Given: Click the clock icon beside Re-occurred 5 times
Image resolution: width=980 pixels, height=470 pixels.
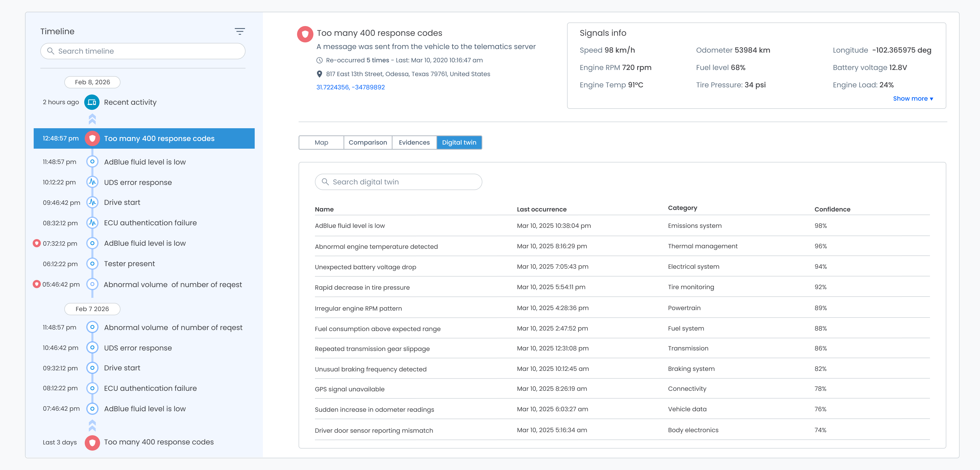Looking at the screenshot, I should tap(320, 60).
